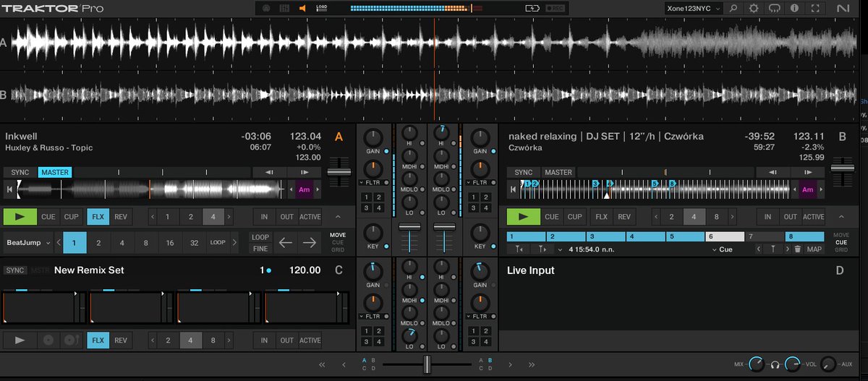Image resolution: width=868 pixels, height=381 pixels.
Task: Toggle loop ACTIVE on deck A
Action: pyautogui.click(x=310, y=216)
